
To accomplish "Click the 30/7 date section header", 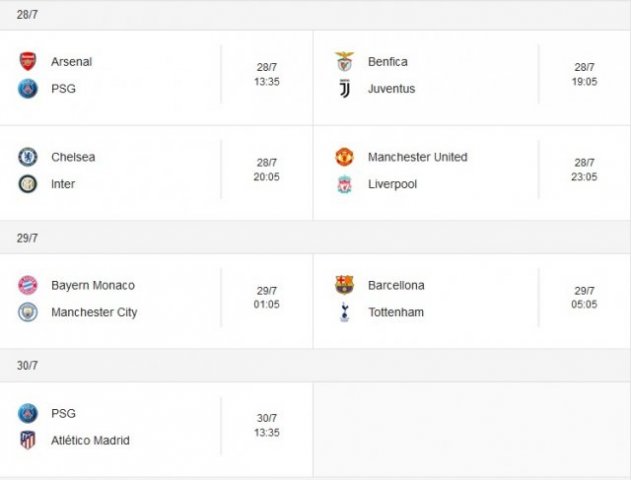I will (x=316, y=366).
